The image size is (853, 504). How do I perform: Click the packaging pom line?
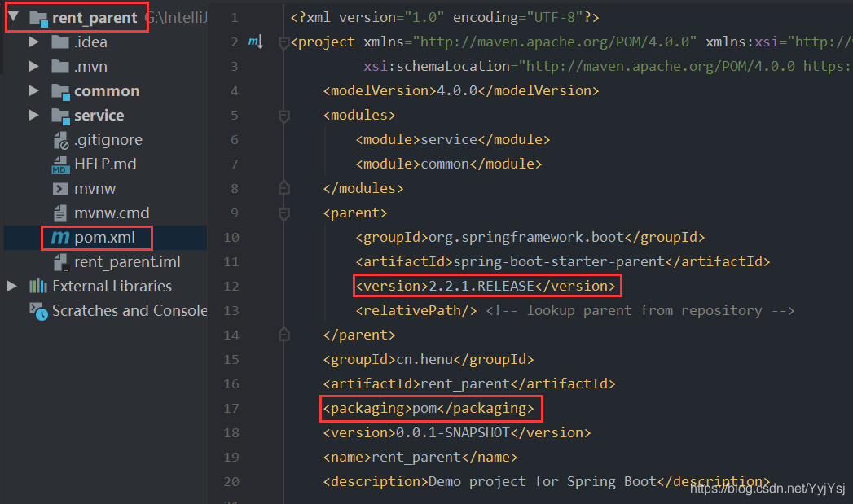(x=429, y=408)
